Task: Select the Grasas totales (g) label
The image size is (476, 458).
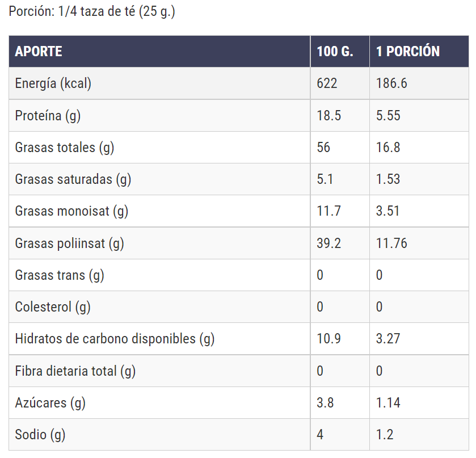Action: pos(65,148)
